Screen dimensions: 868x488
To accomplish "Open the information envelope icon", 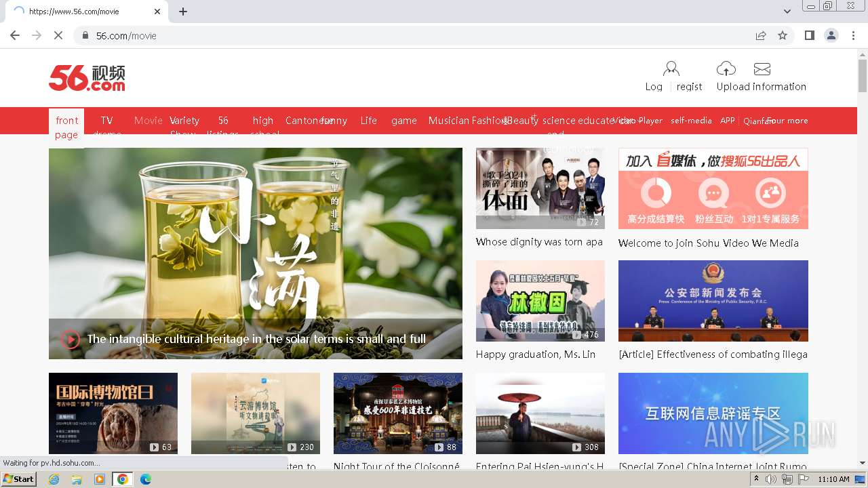I will 762,69.
